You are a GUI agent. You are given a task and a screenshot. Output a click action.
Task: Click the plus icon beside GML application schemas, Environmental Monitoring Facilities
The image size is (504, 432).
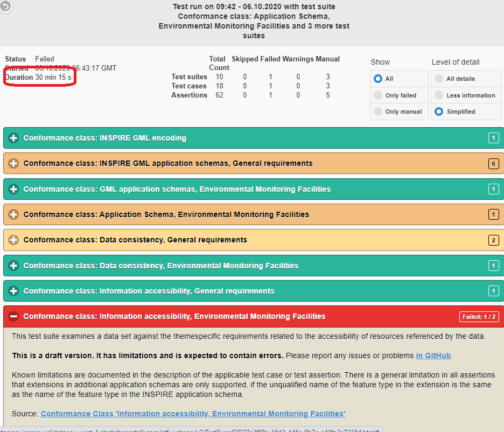pyautogui.click(x=13, y=189)
